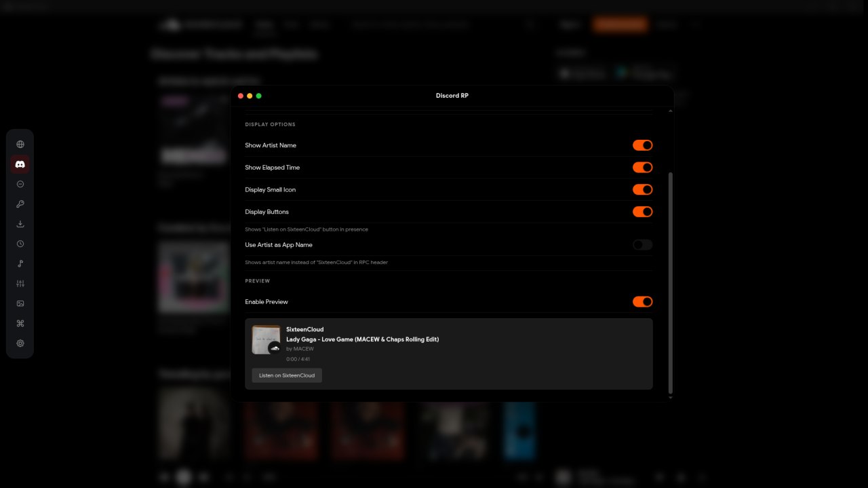Minimize the Discord RP window with yellow button

(x=250, y=96)
